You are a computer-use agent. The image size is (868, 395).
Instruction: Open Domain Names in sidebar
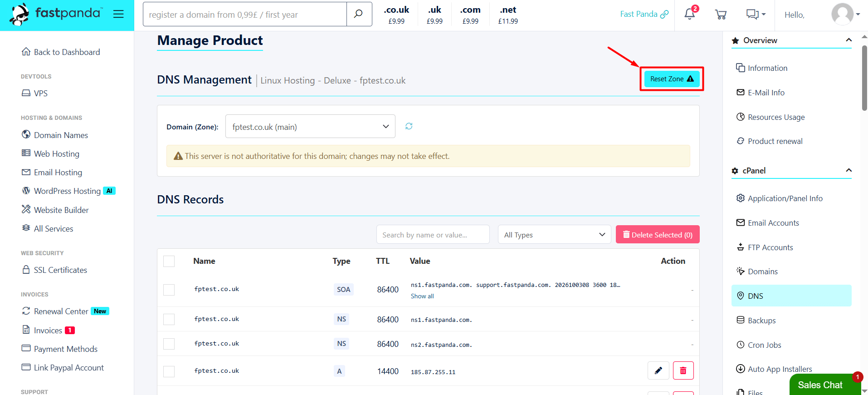[54, 135]
